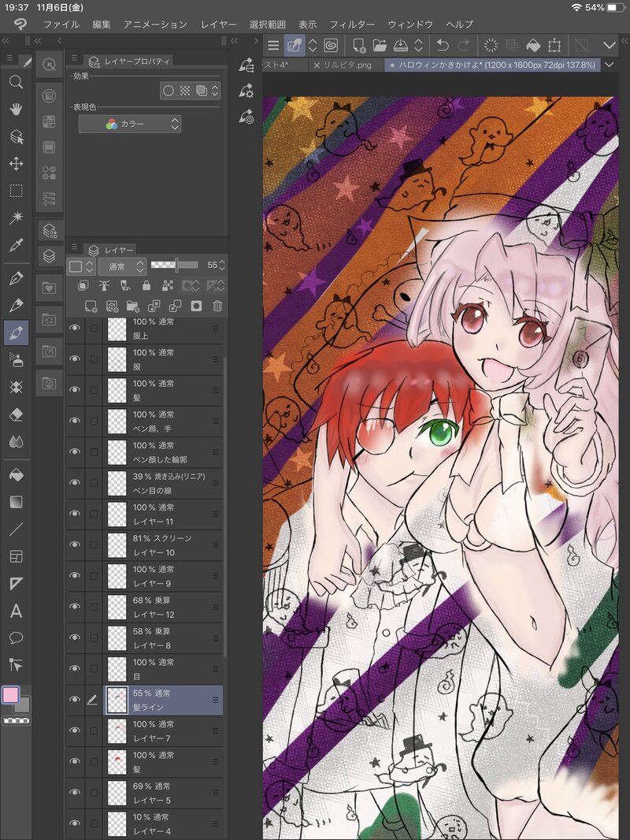The height and width of the screenshot is (840, 630).
Task: Select the Figure line tool
Action: tap(16, 530)
